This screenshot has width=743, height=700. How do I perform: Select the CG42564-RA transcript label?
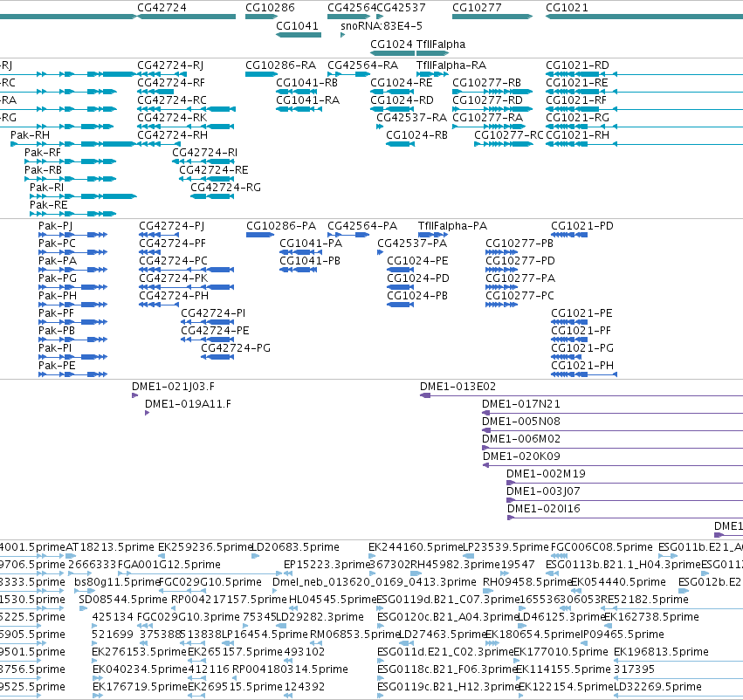(x=363, y=65)
